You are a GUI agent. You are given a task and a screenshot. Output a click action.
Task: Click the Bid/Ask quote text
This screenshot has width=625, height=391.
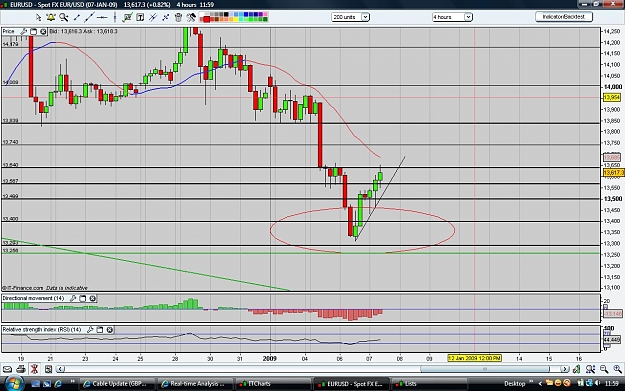point(84,31)
